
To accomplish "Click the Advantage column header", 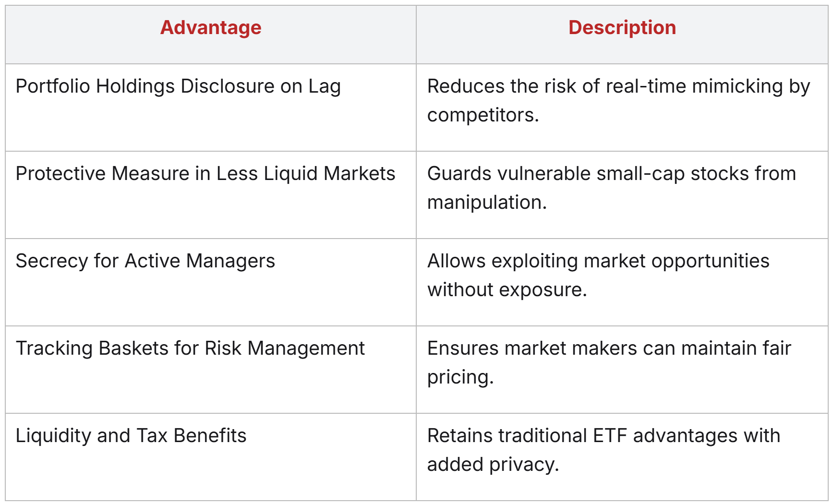I will pyautogui.click(x=211, y=28).
